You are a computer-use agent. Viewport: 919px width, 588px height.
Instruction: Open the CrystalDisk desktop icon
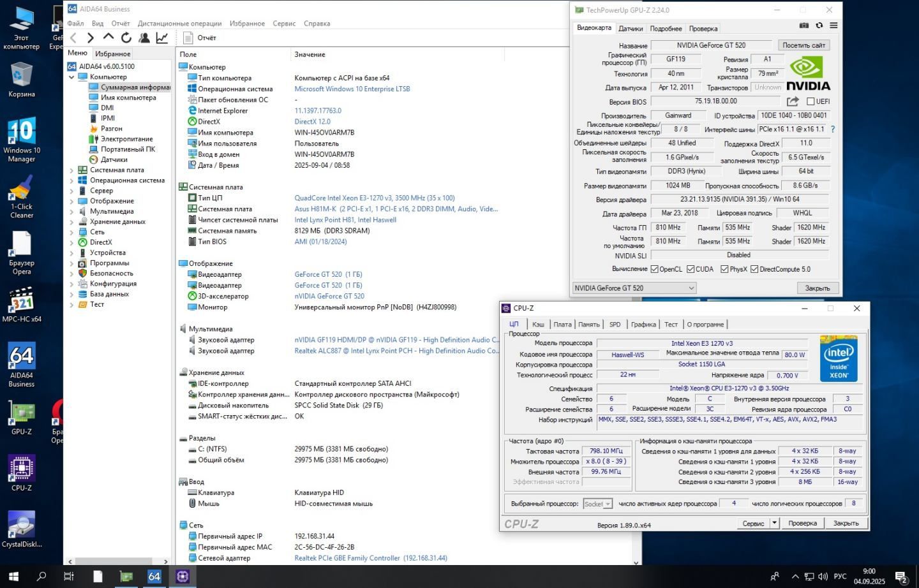pos(22,529)
